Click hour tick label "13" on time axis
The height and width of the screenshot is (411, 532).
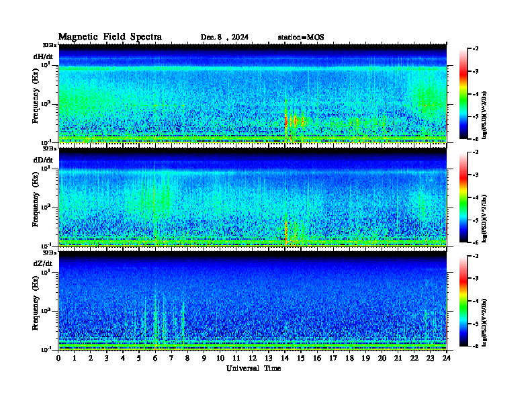click(269, 358)
